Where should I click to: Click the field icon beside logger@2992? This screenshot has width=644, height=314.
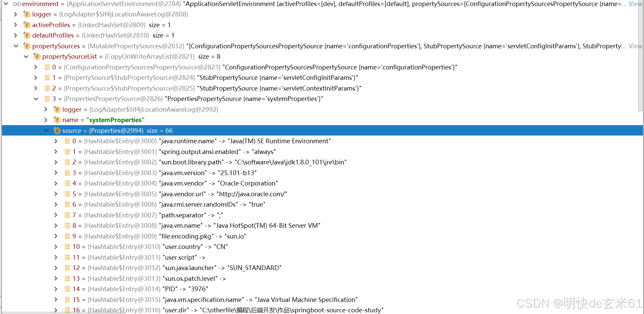[x=57, y=109]
